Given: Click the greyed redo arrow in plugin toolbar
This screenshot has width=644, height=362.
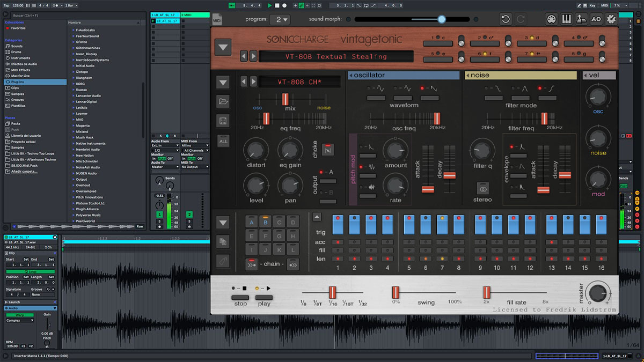Looking at the screenshot, I should click(x=521, y=19).
